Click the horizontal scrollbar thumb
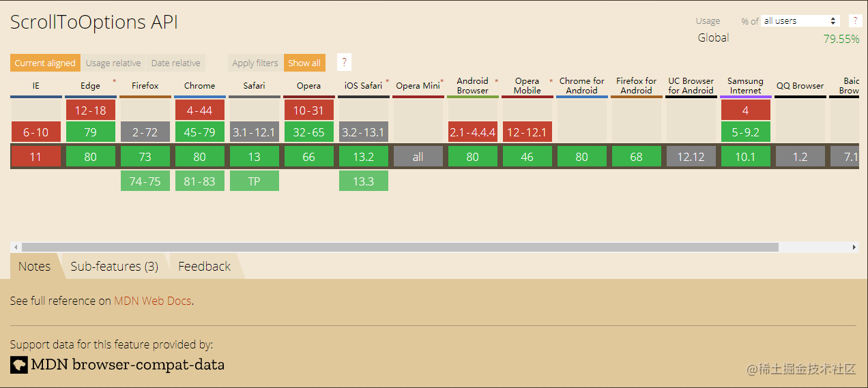 pos(400,247)
